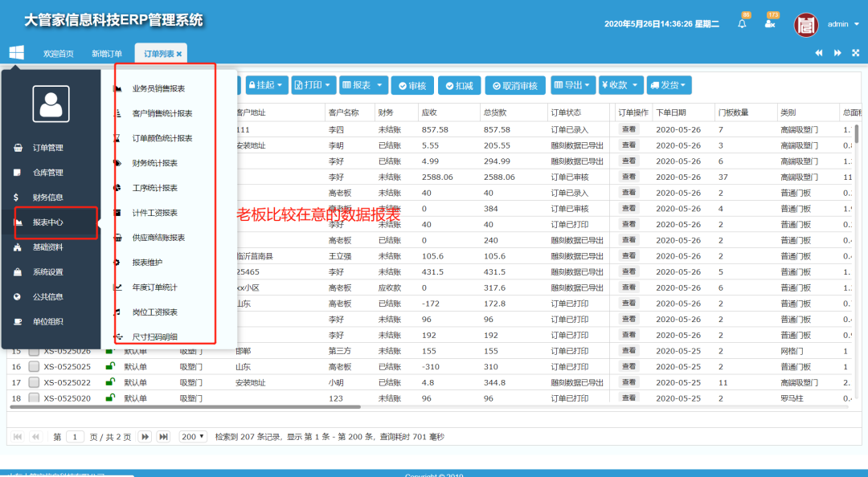Click the next page arrow in pagination

tap(145, 437)
